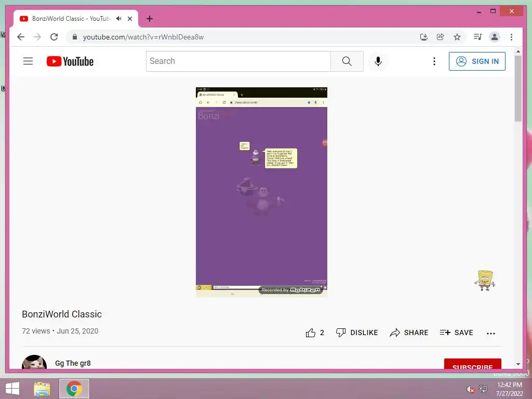Click the magnifier search button
The image size is (532, 399).
(x=347, y=61)
